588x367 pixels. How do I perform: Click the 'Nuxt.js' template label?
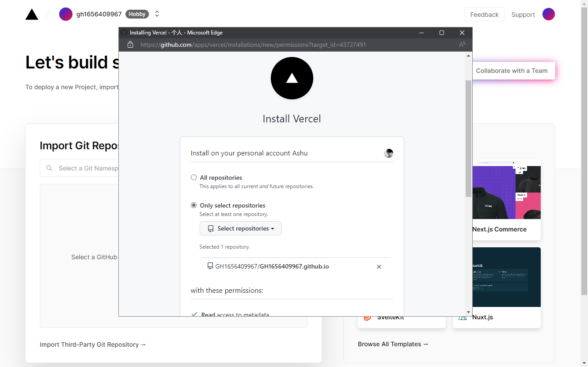point(483,317)
